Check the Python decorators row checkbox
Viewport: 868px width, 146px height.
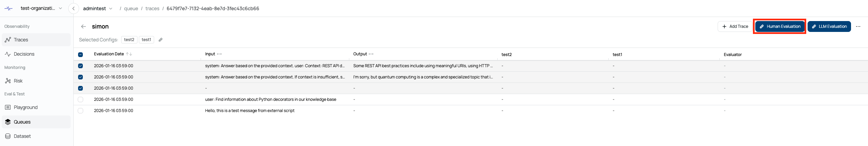pyautogui.click(x=80, y=99)
